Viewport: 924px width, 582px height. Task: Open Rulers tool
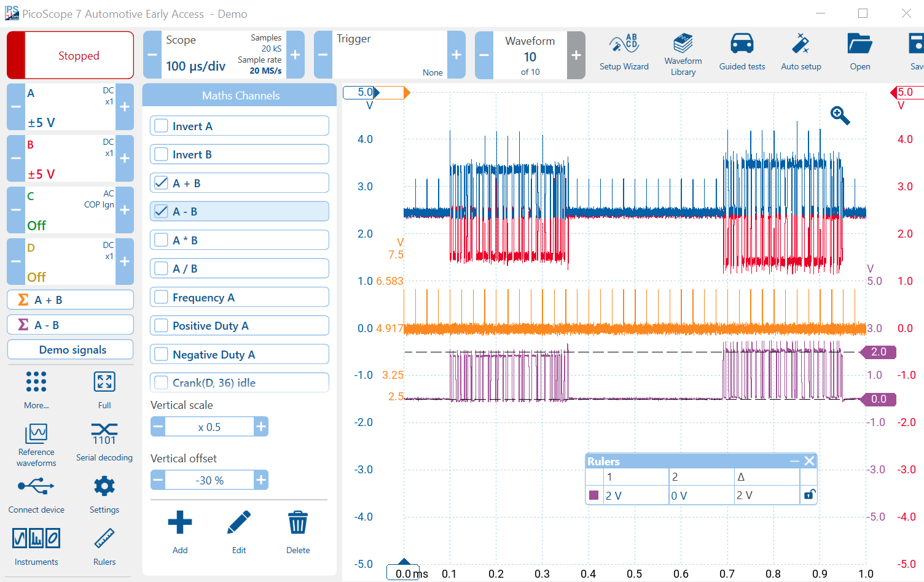(104, 546)
